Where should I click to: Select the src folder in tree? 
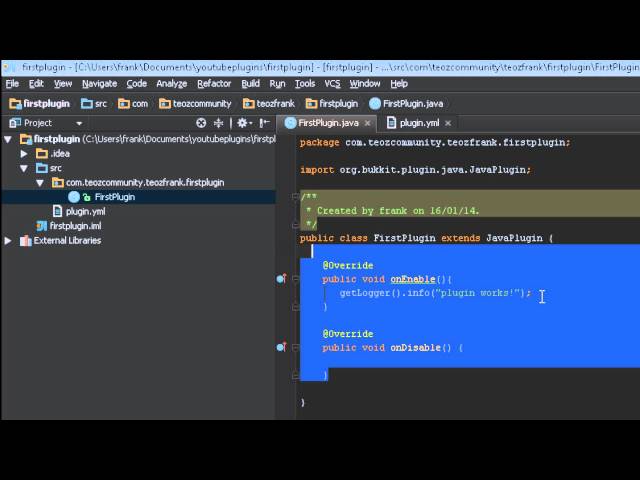(x=49, y=168)
